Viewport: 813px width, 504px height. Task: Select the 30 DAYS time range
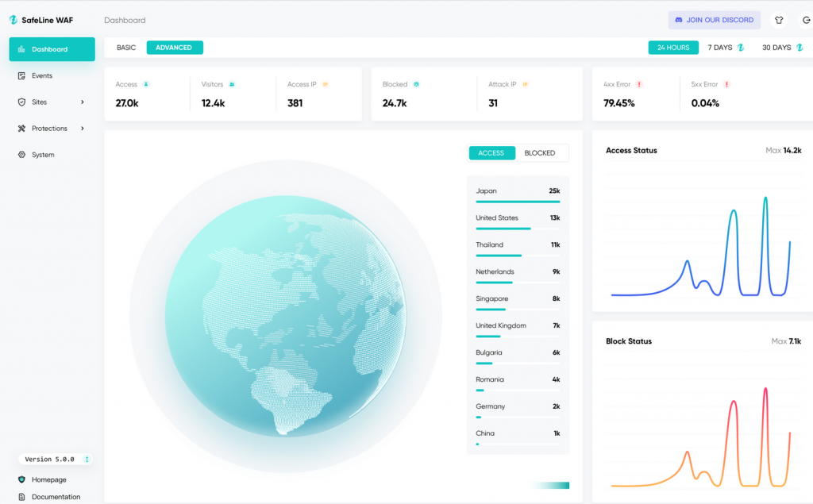[782, 48]
